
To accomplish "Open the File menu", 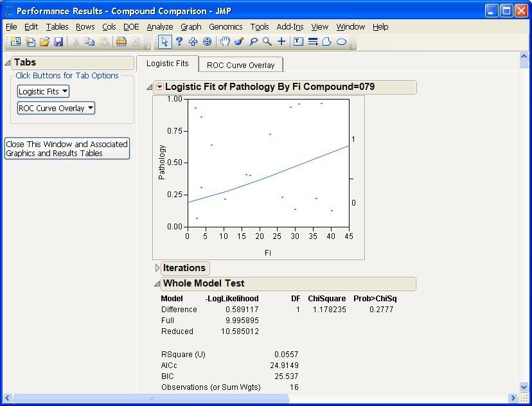I will click(11, 27).
